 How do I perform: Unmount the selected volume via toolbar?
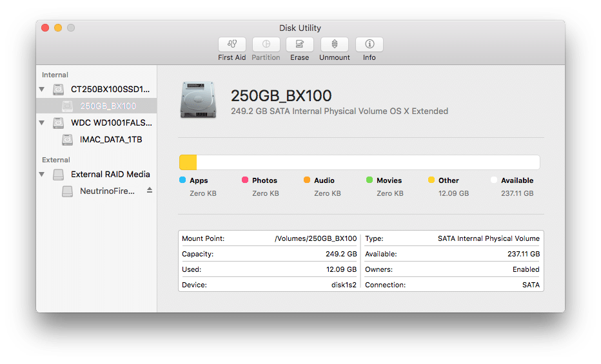click(334, 44)
